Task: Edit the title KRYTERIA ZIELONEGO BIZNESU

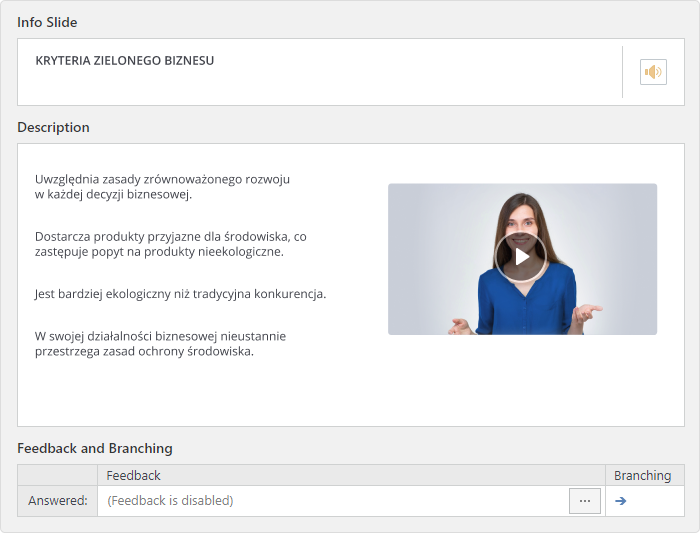Action: (125, 61)
